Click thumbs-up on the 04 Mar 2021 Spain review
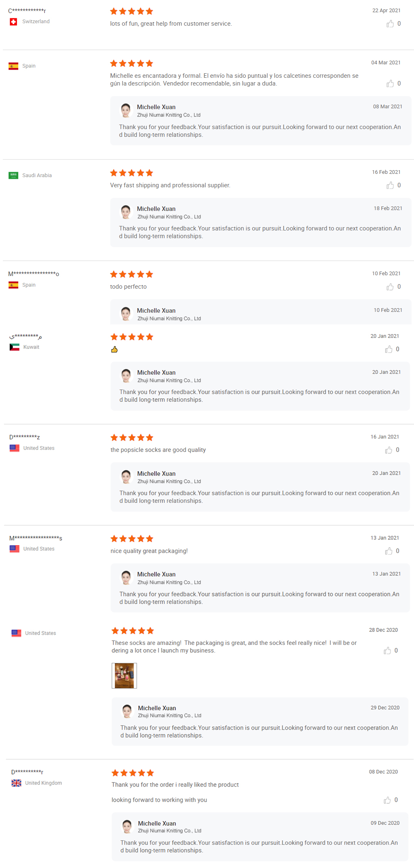The height and width of the screenshot is (868, 414). tap(390, 84)
